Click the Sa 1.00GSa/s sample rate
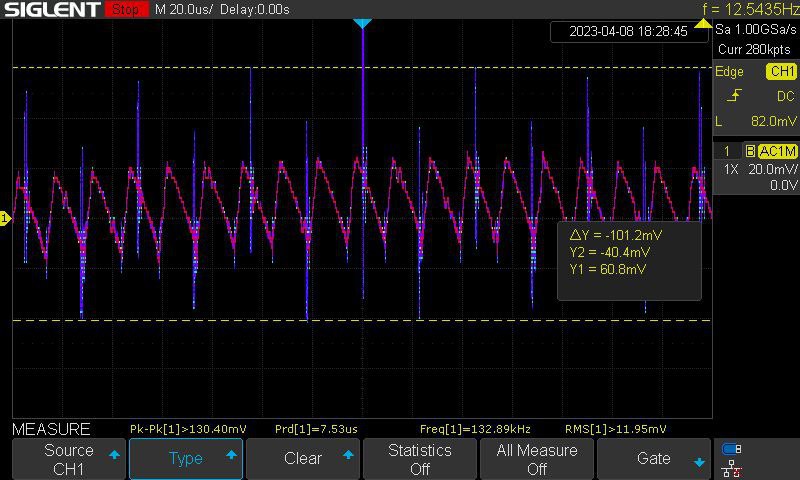This screenshot has width=800, height=480. 756,29
